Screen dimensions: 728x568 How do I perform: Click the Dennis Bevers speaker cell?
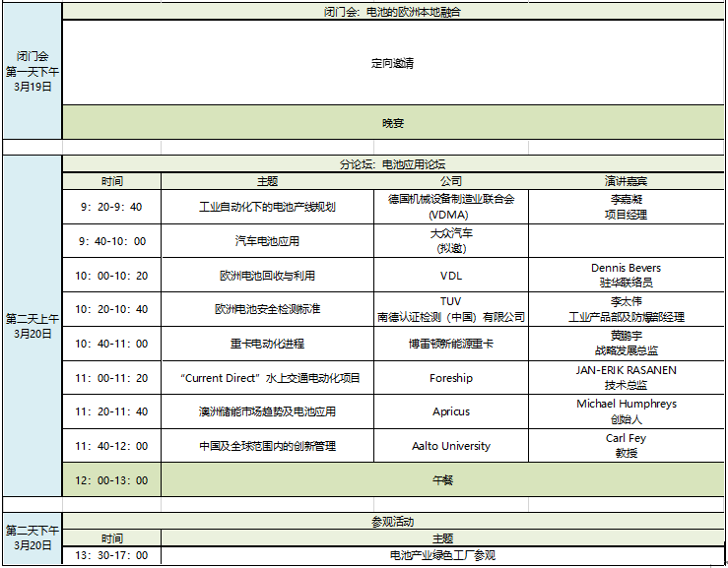point(626,275)
